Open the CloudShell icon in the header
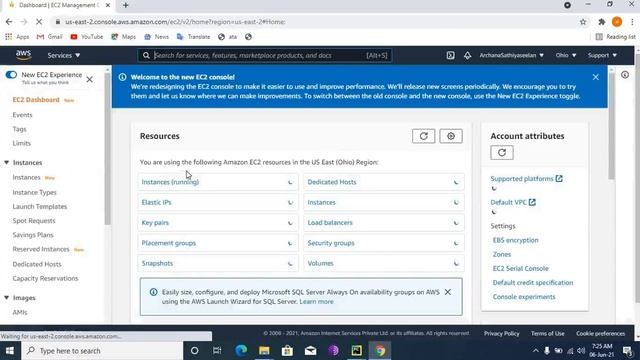This screenshot has height=360, width=640. pyautogui.click(x=450, y=55)
